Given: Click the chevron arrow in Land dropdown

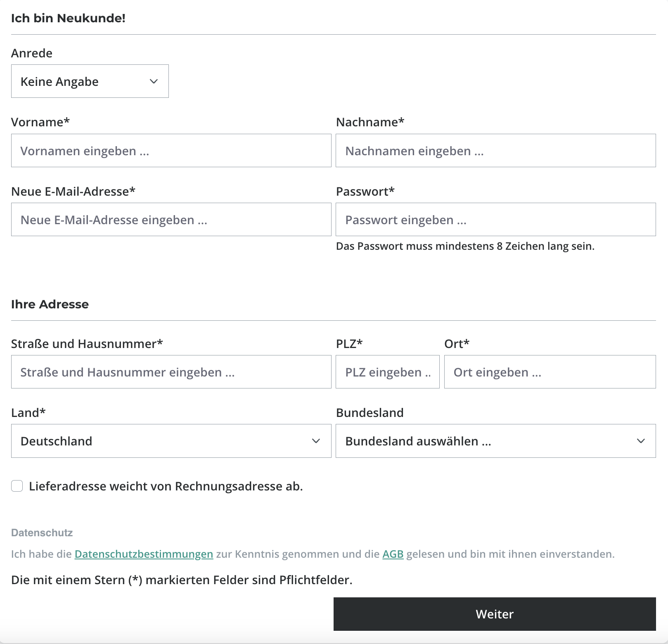Looking at the screenshot, I should click(x=316, y=441).
